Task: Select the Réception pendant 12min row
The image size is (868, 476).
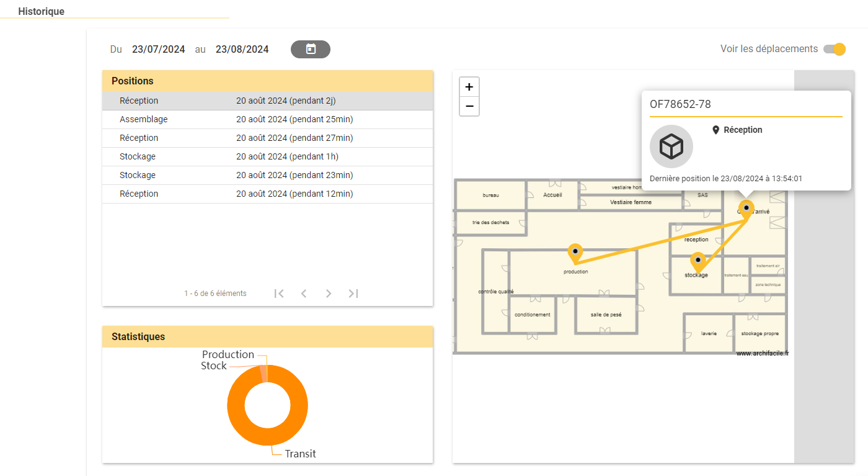Action: pos(267,194)
